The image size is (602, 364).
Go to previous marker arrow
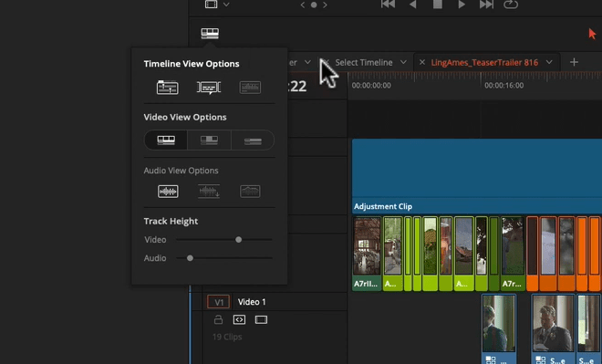click(x=303, y=5)
